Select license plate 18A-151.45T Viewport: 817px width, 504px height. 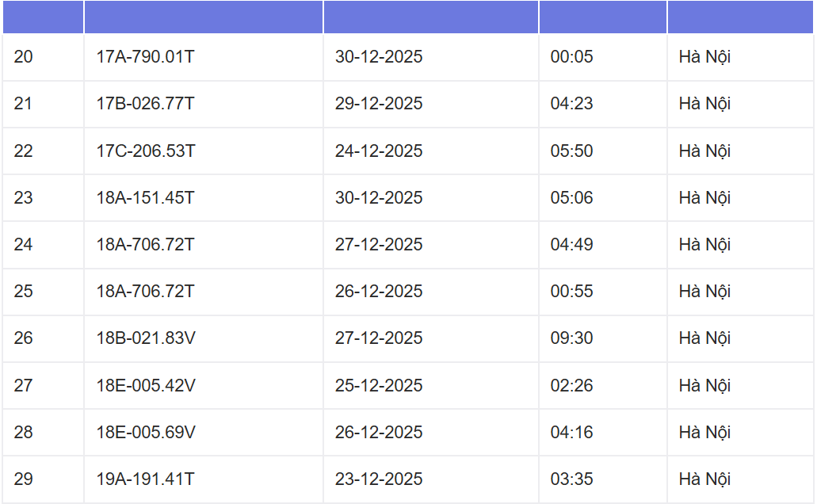click(x=145, y=197)
